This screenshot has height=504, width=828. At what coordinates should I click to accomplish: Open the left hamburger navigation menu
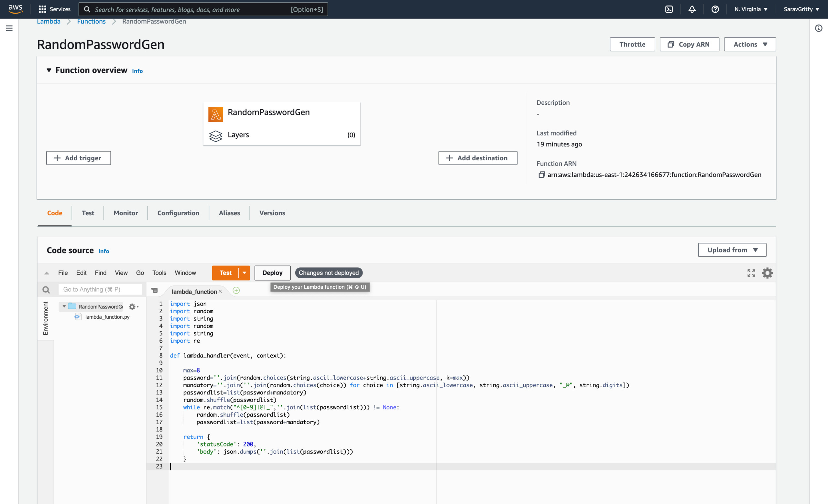9,28
